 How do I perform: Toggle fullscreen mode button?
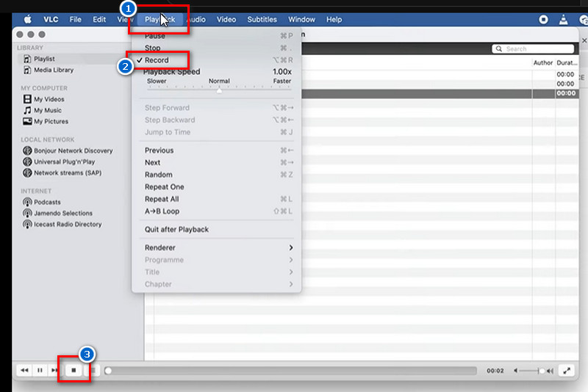(x=567, y=371)
